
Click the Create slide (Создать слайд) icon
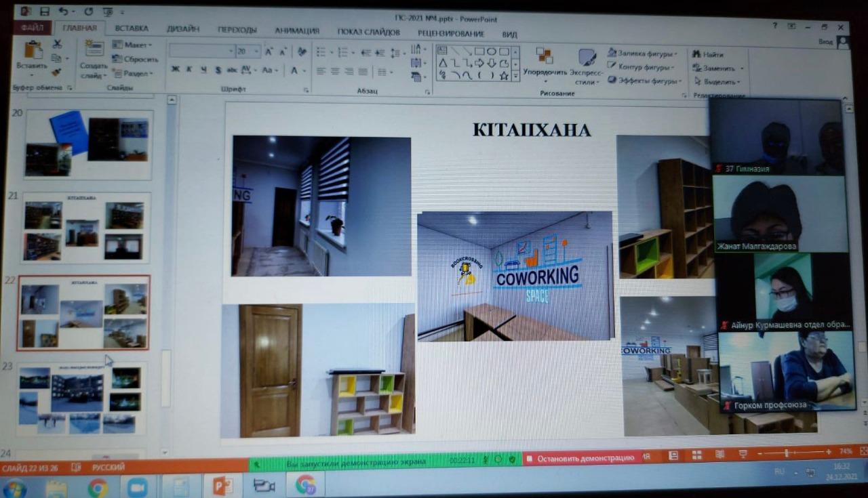pyautogui.click(x=94, y=49)
